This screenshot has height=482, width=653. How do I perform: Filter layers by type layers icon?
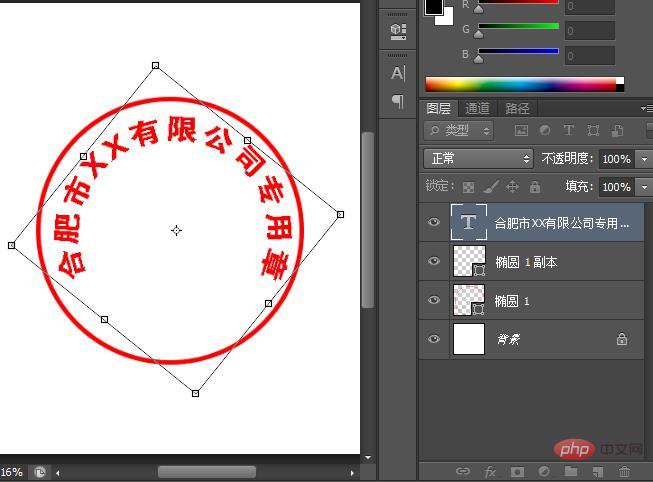click(569, 131)
